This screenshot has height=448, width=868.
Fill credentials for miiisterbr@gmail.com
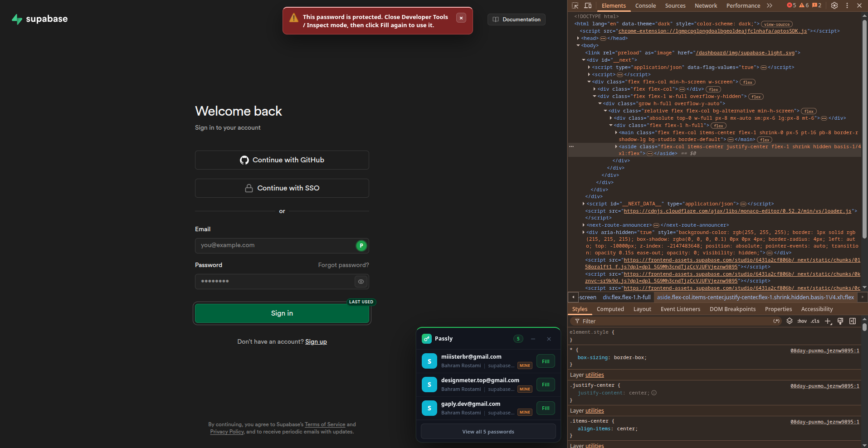546,361
